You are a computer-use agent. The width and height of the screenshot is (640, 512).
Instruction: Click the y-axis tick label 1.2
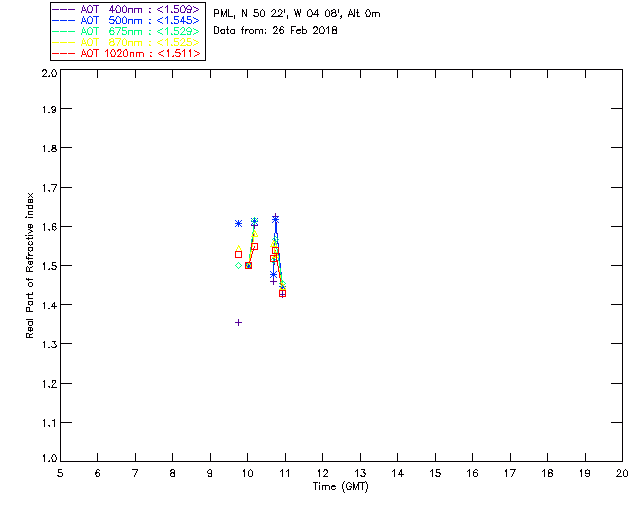(x=49, y=384)
